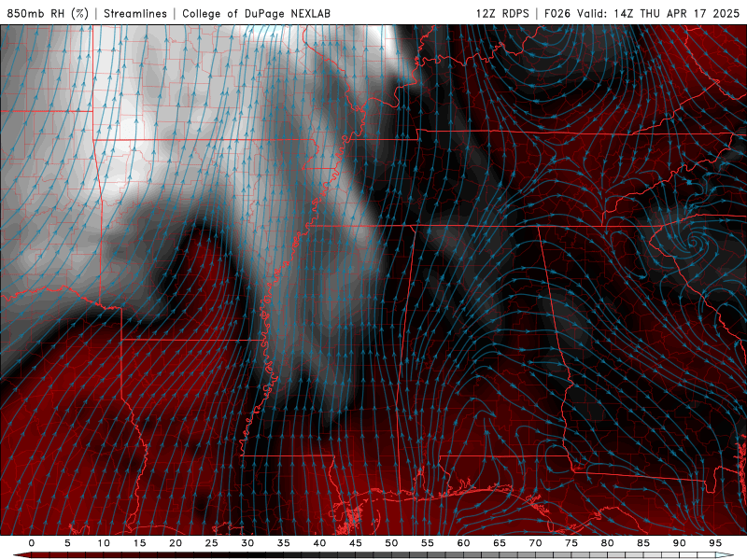Click the "Valid: 14Z THU APR 17 2025" text
Viewport: 747px width, 560px height.
[658, 13]
